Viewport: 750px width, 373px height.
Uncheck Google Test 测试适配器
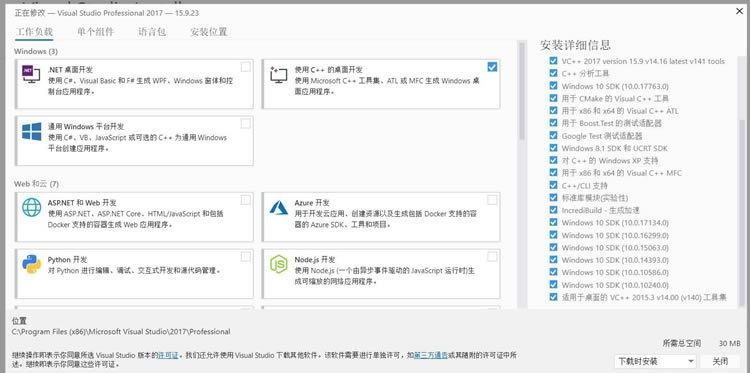click(x=553, y=136)
